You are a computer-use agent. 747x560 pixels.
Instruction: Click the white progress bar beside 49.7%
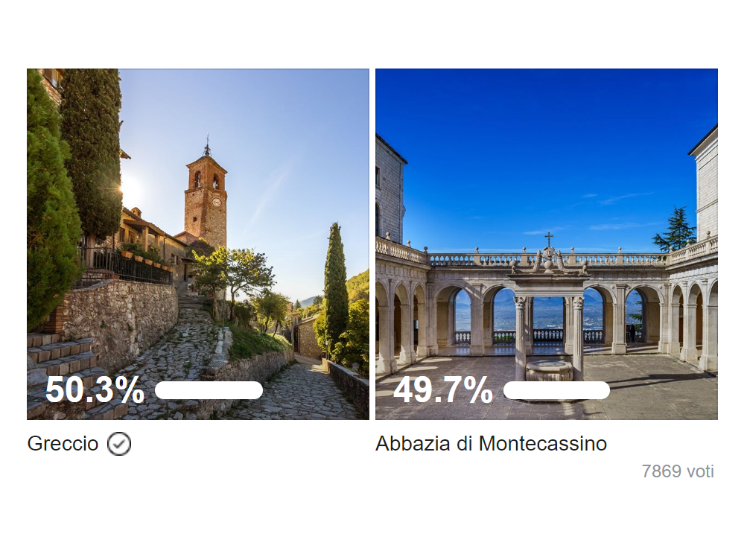tap(556, 390)
